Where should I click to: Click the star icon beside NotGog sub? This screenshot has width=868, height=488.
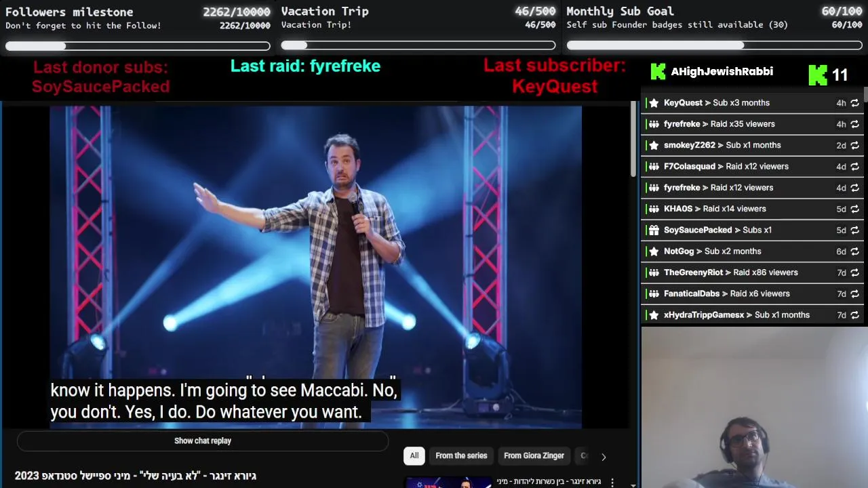654,251
